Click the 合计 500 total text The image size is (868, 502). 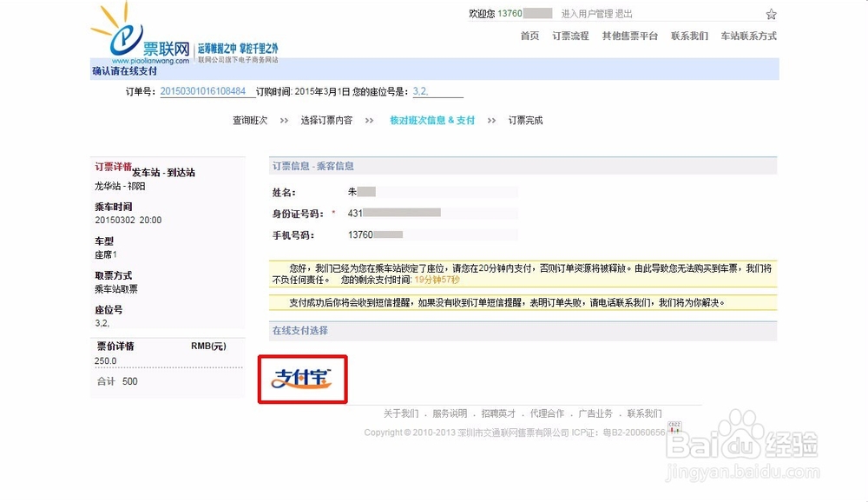click(117, 382)
